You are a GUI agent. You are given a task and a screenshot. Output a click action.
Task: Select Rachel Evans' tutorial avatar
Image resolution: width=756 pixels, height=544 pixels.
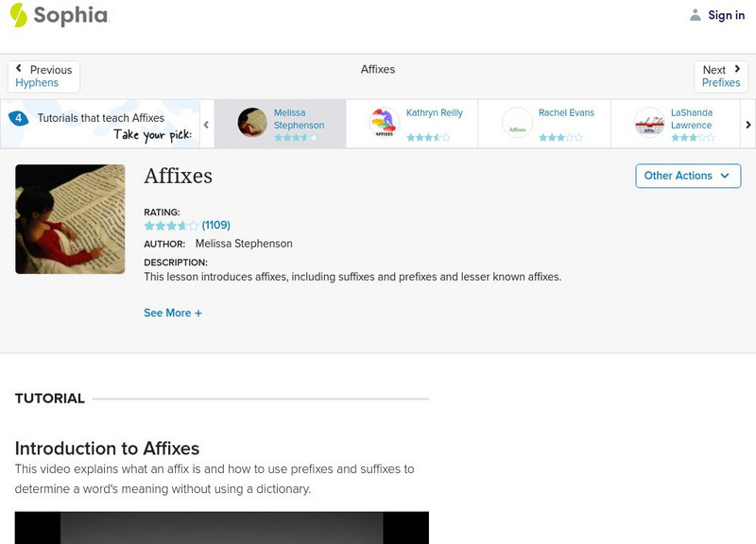(517, 123)
